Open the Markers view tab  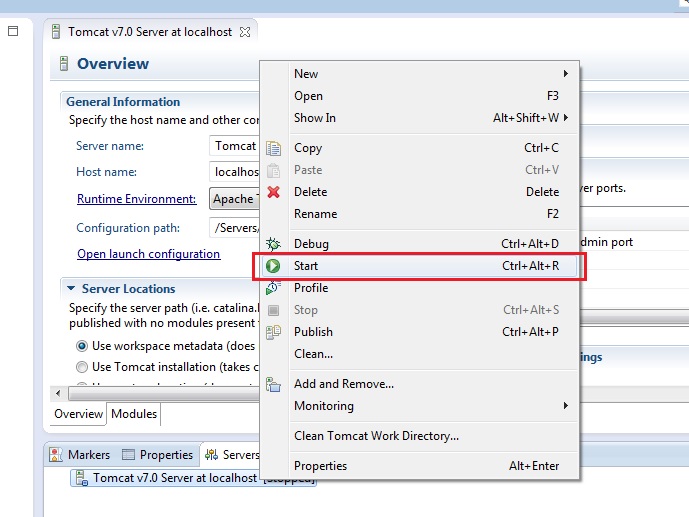click(x=80, y=455)
